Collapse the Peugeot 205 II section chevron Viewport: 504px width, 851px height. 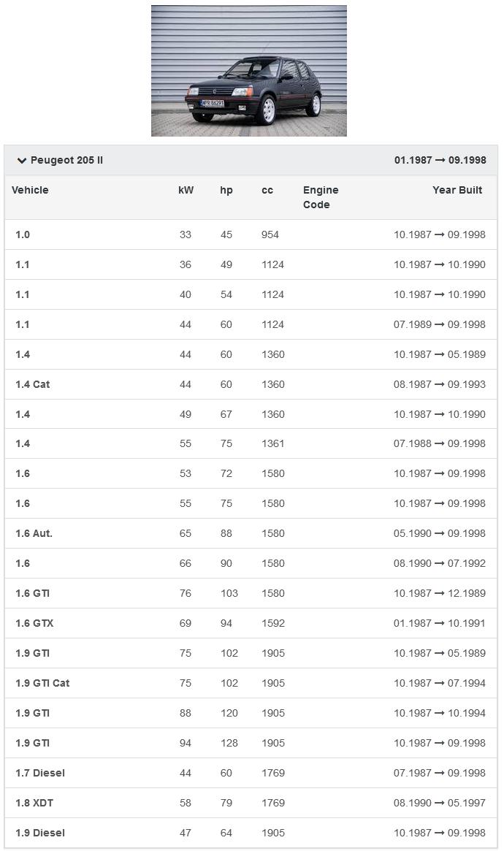point(21,160)
